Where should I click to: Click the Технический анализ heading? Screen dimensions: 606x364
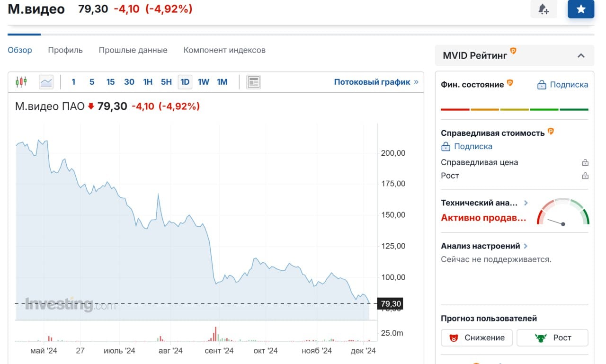coord(479,203)
